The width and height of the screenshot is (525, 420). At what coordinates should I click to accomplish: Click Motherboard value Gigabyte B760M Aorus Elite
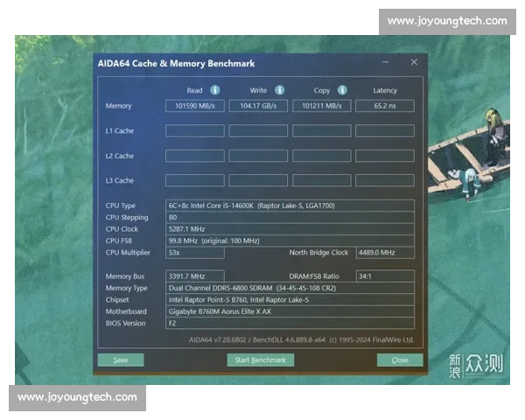pos(290,311)
